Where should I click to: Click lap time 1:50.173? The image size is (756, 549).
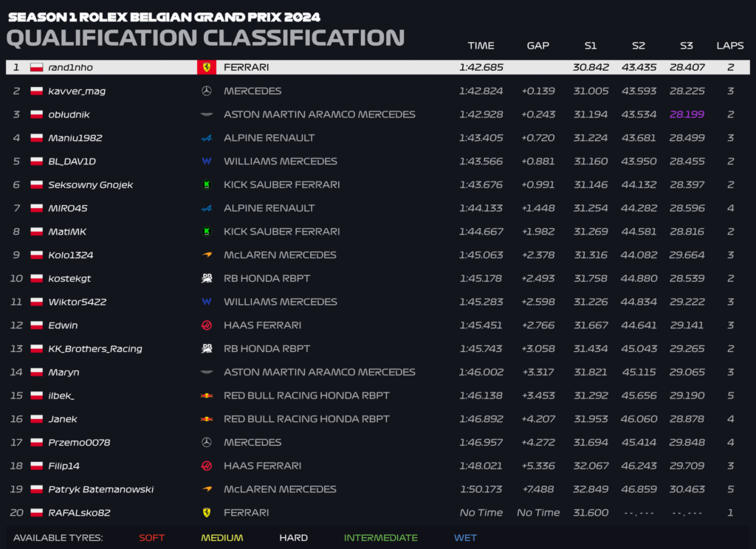tap(481, 490)
